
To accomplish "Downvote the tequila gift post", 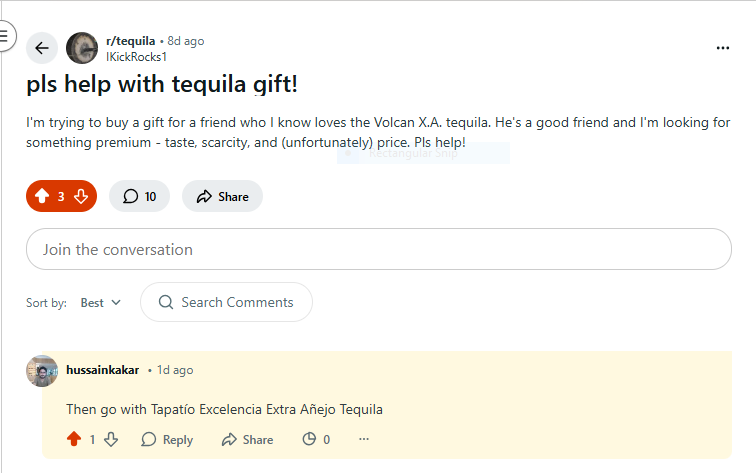I will [x=82, y=197].
